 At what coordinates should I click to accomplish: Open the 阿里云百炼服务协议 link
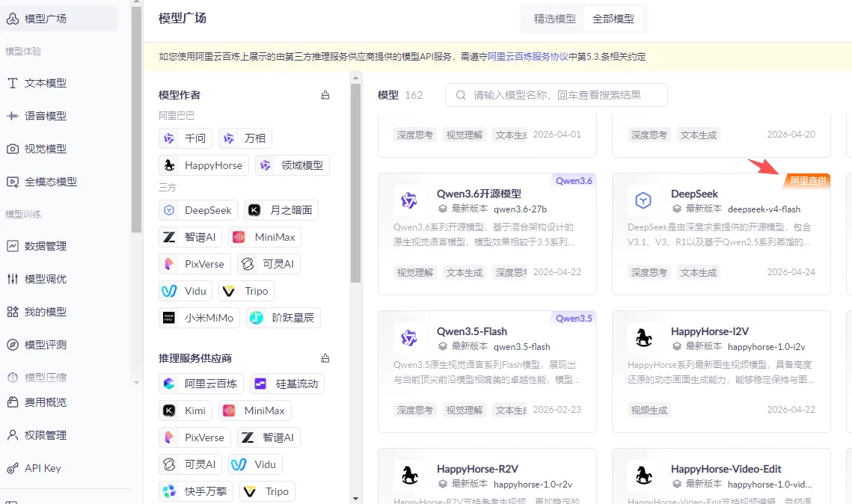527,57
